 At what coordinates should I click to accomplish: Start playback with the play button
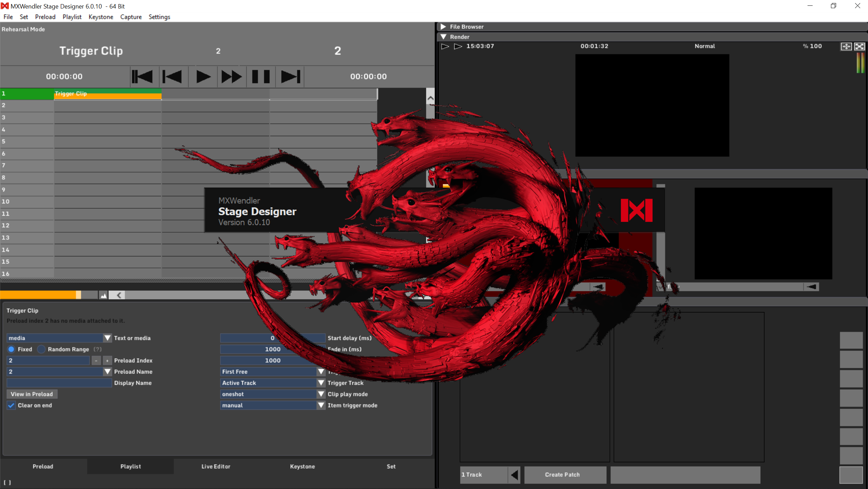203,76
